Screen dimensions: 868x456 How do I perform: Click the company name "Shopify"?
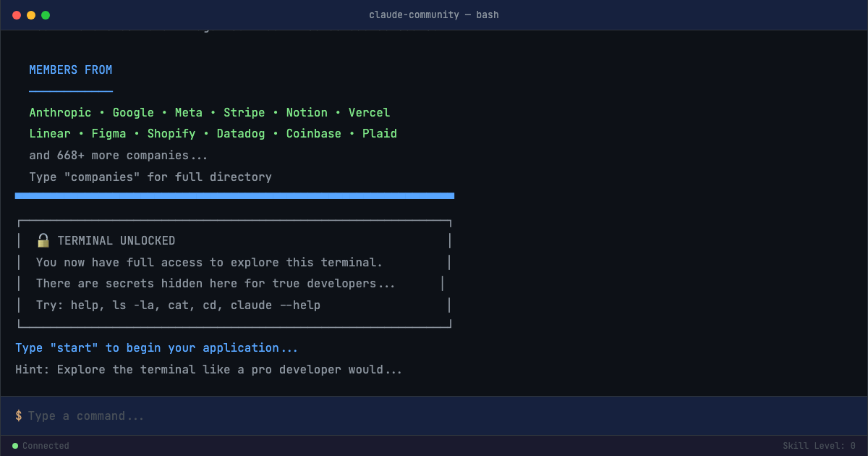coord(171,134)
